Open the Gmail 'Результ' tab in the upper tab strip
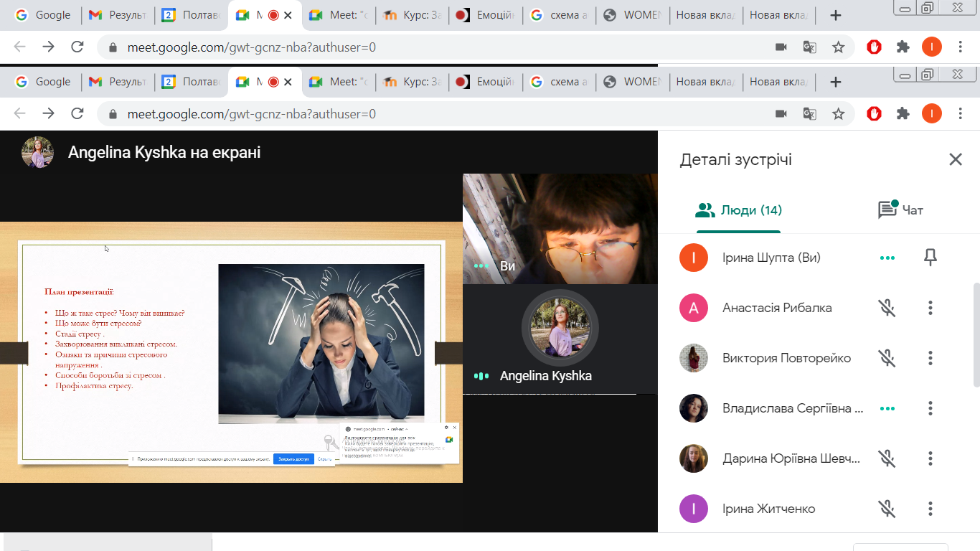The height and width of the screenshot is (551, 980). pyautogui.click(x=118, y=16)
